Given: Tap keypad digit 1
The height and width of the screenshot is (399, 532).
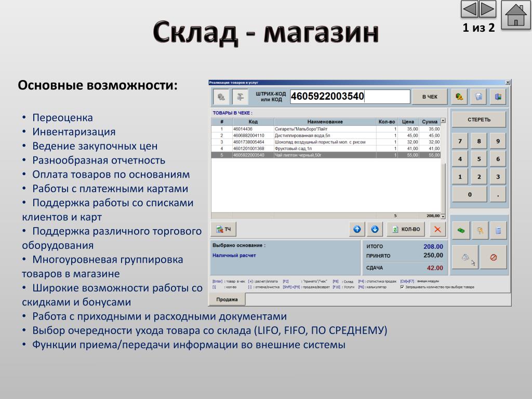Looking at the screenshot, I should (460, 177).
